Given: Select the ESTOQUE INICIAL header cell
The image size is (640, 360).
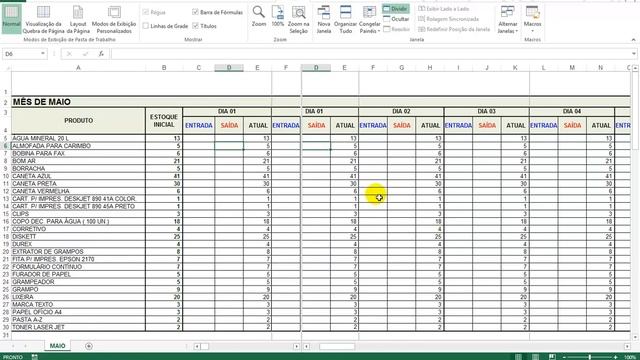Looking at the screenshot, I should pyautogui.click(x=164, y=121).
